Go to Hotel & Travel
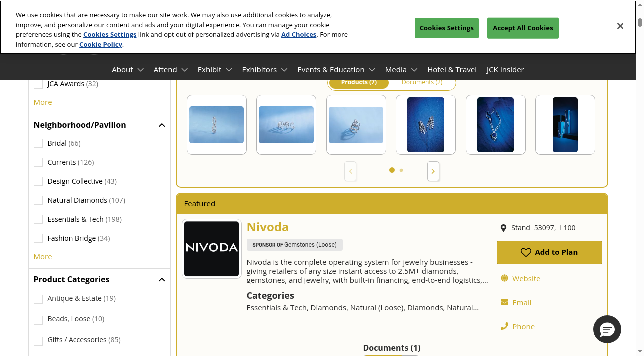The width and height of the screenshot is (644, 356). pos(452,70)
